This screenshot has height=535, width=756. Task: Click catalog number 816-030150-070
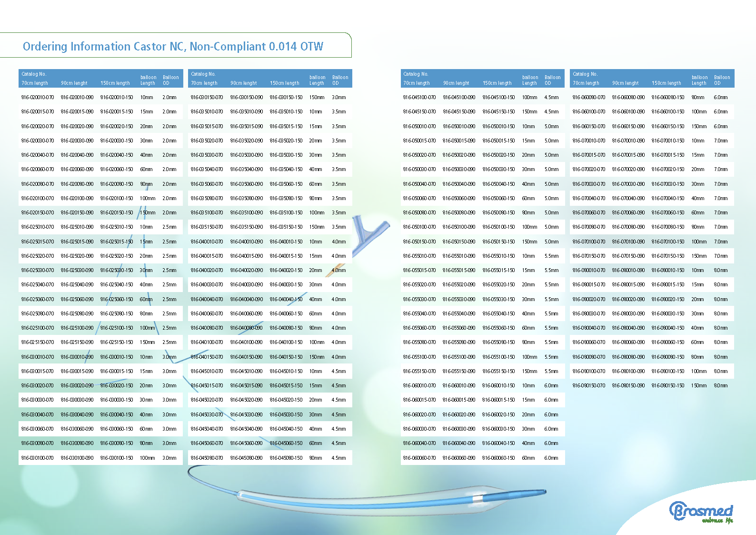click(207, 97)
